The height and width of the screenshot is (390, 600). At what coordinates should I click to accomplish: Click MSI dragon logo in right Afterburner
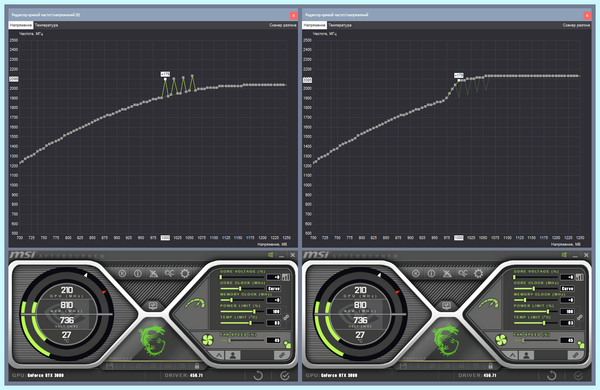[x=446, y=340]
